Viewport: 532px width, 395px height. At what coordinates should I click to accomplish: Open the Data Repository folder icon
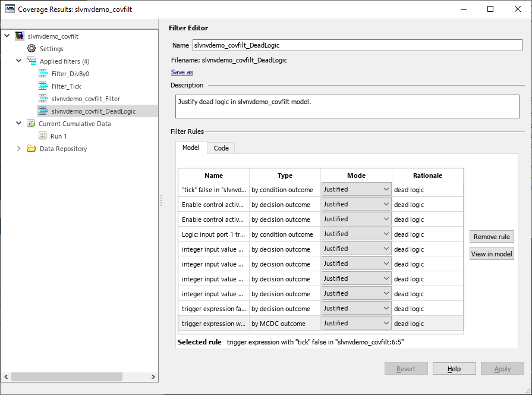click(32, 148)
